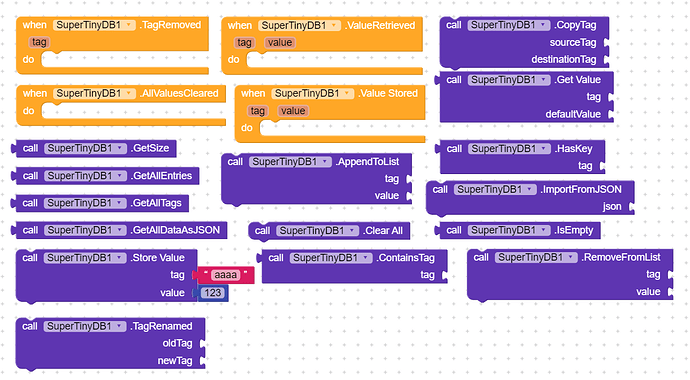The width and height of the screenshot is (690, 380).
Task: Open component dropdown in IsEmpty block
Action: pos(510,230)
